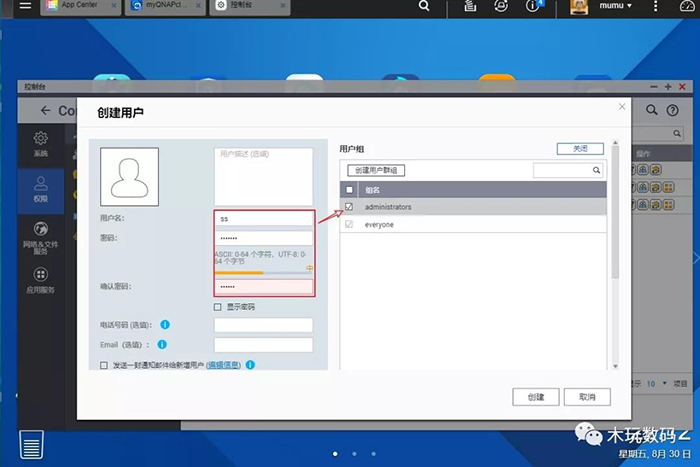Open Control Panel help question icon
This screenshot has height=467, width=700.
coord(672,110)
